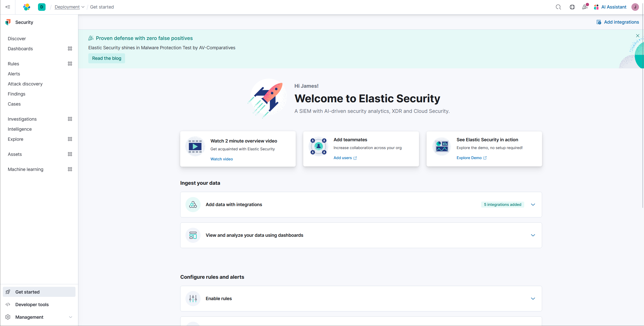The height and width of the screenshot is (326, 644).
Task: Open the Deployment breadcrumb dropdown
Action: tap(69, 7)
